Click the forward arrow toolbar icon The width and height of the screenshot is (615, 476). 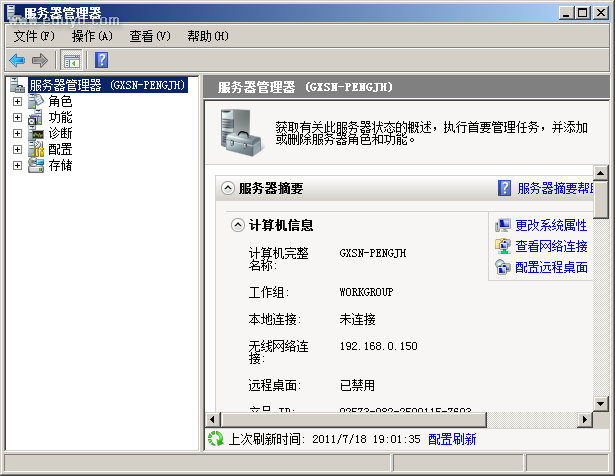[40, 60]
